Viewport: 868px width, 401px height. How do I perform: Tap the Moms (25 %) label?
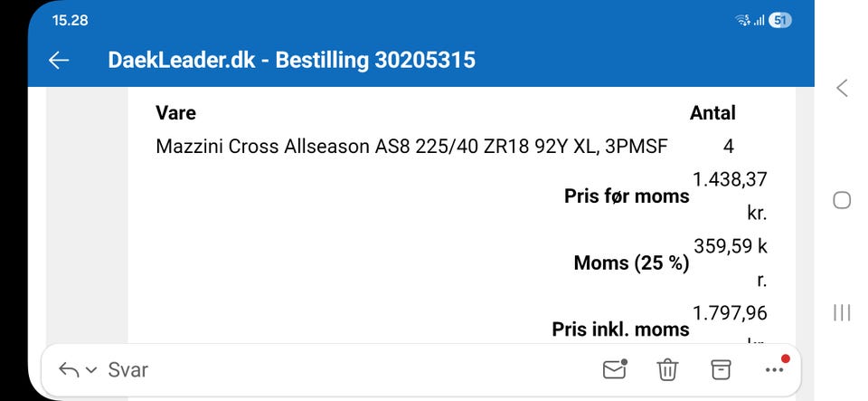pyautogui.click(x=631, y=263)
